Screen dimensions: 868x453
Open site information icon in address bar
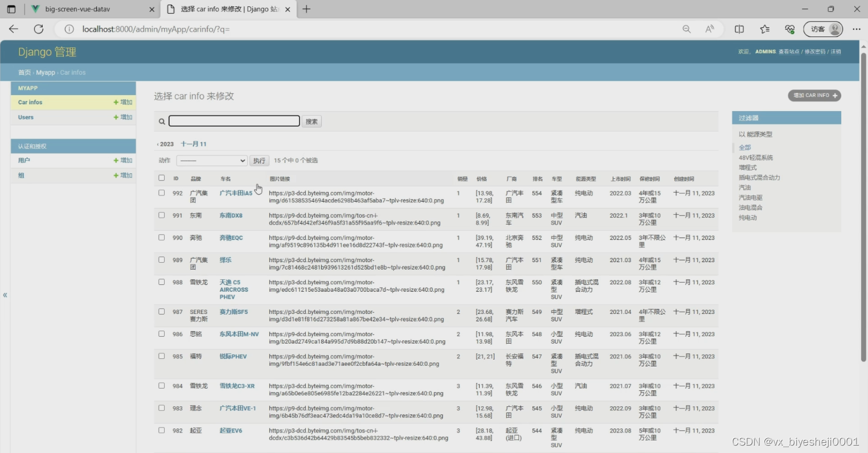click(69, 29)
